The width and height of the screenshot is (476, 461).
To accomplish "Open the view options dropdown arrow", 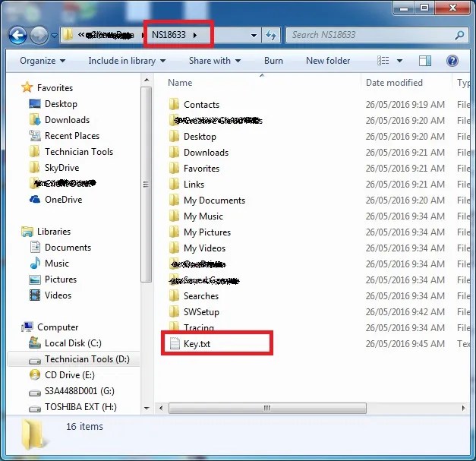I will click(400, 61).
